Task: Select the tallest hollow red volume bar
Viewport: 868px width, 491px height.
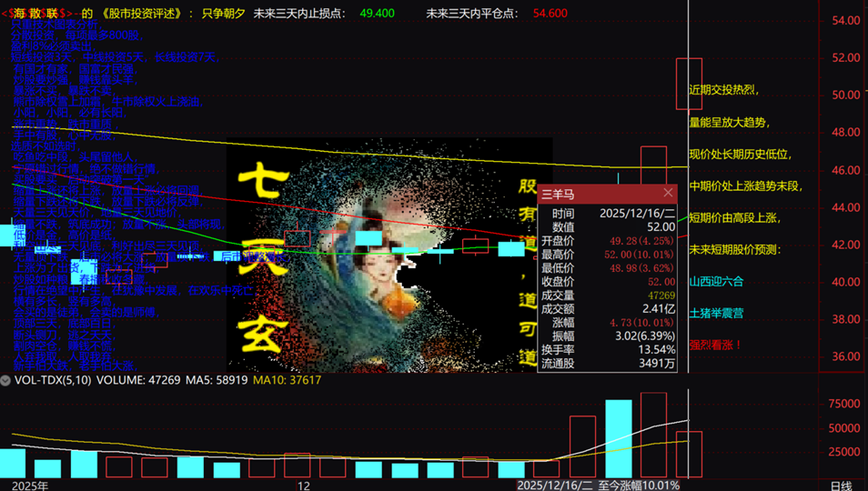Action: 653,436
